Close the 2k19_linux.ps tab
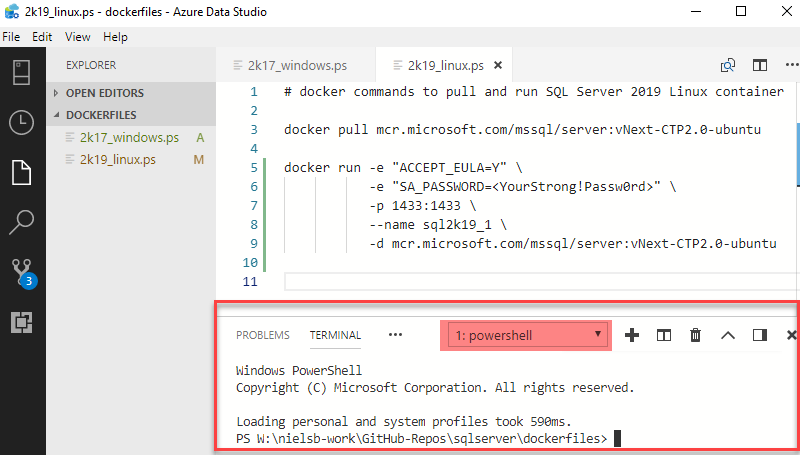This screenshot has width=800, height=455. coord(498,65)
